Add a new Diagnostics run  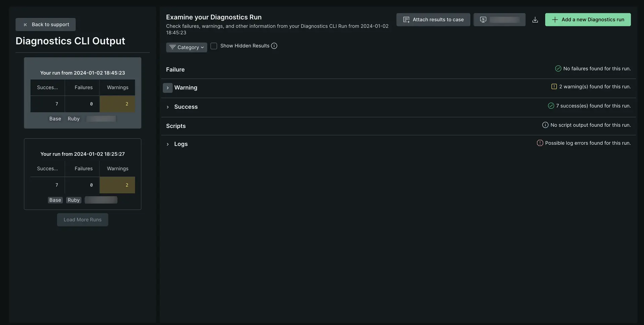click(588, 20)
